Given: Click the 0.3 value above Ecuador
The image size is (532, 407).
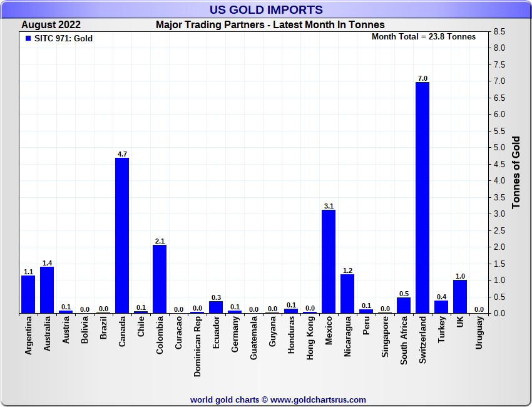Looking at the screenshot, I should tap(216, 297).
